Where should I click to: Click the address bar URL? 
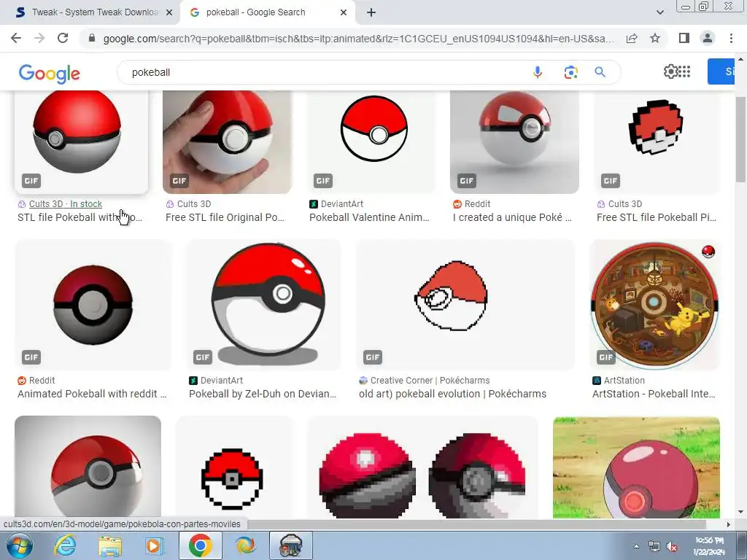[x=358, y=39]
